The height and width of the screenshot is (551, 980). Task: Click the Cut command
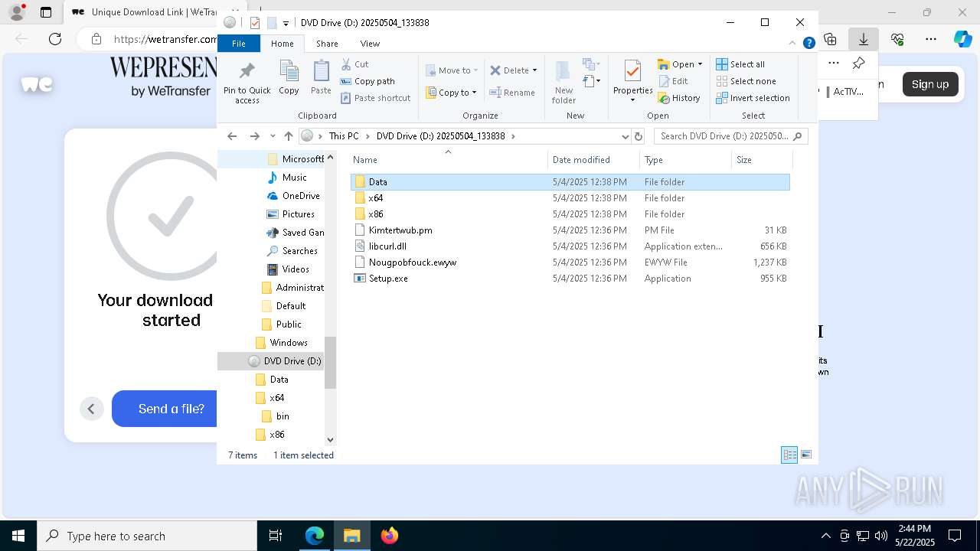(354, 64)
